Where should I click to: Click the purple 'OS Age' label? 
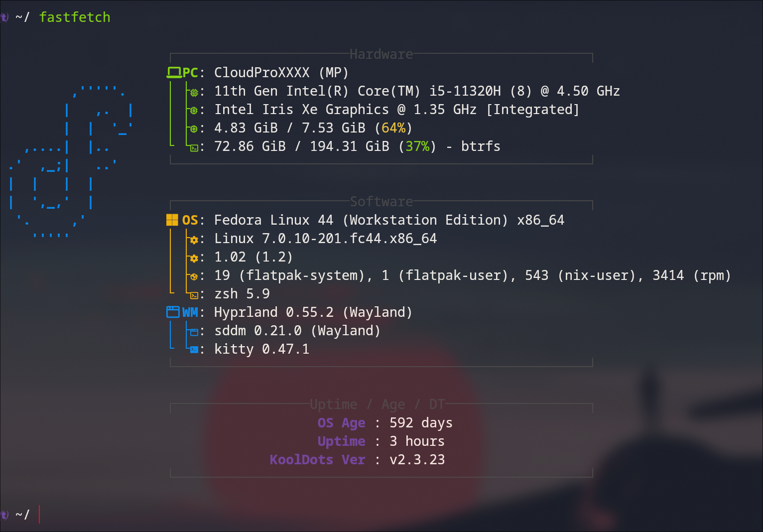(341, 423)
